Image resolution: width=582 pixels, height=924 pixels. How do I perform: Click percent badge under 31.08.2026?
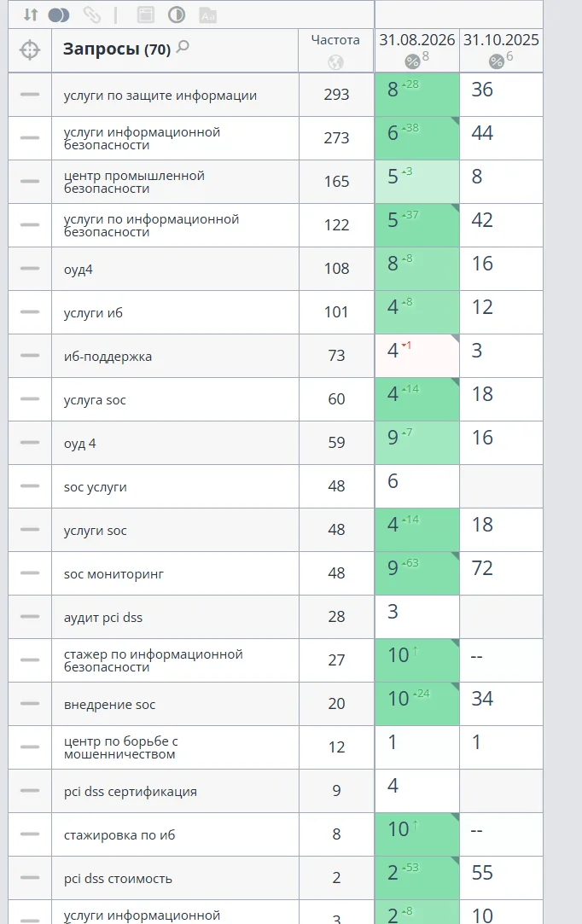(x=412, y=61)
